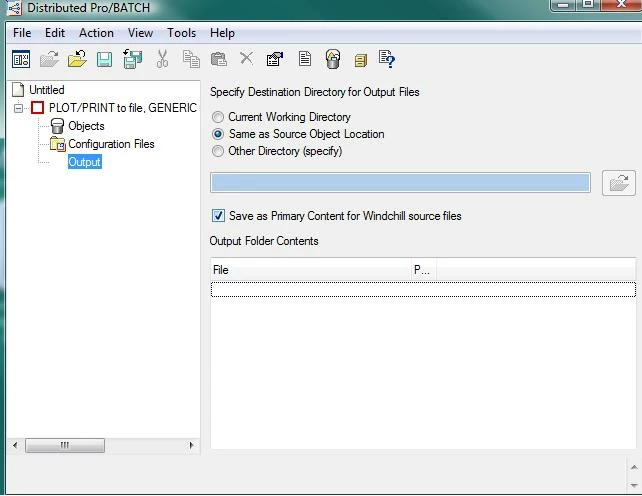Click the down arrow at bottom right

(634, 485)
